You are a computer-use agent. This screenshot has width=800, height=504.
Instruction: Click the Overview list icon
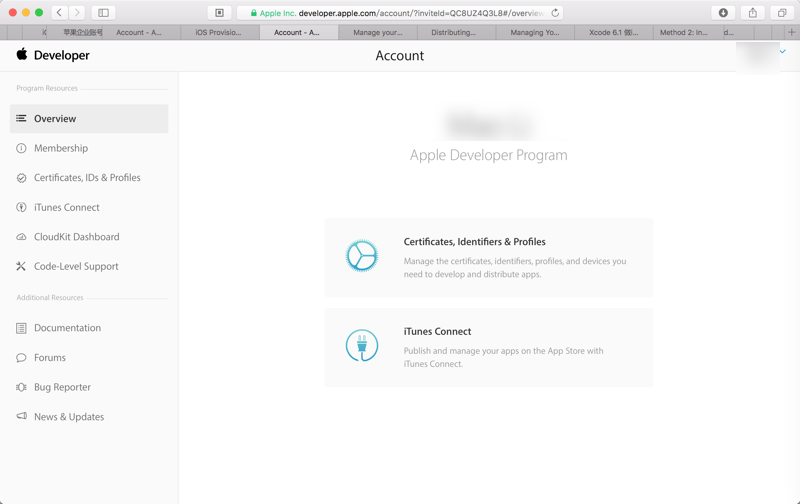pos(21,118)
